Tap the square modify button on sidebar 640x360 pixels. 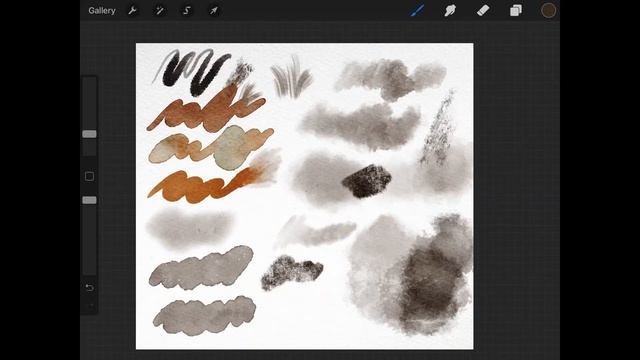89,176
